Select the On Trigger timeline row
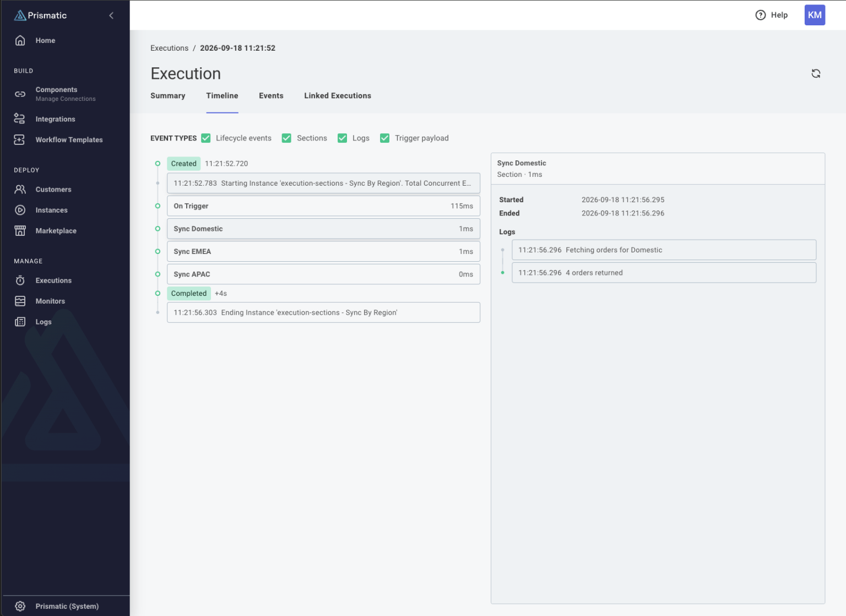Screen dimensions: 846x616 coord(323,206)
